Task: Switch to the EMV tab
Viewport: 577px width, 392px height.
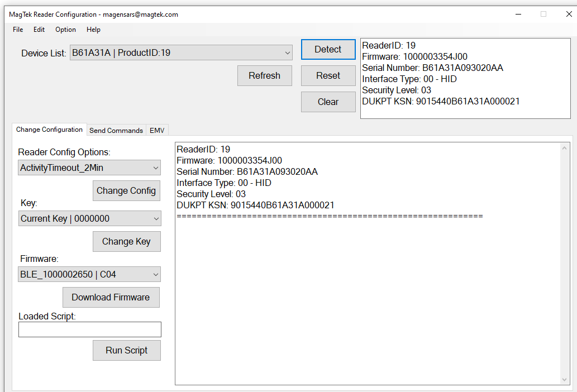Action: point(157,130)
